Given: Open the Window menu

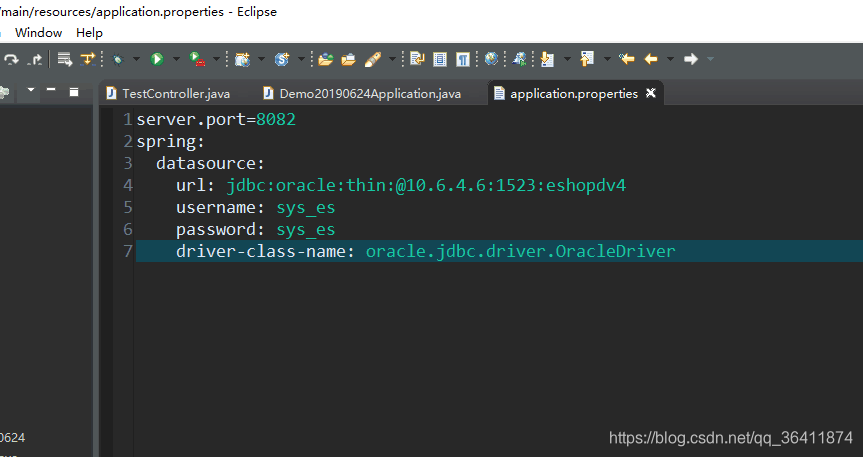Looking at the screenshot, I should point(39,33).
